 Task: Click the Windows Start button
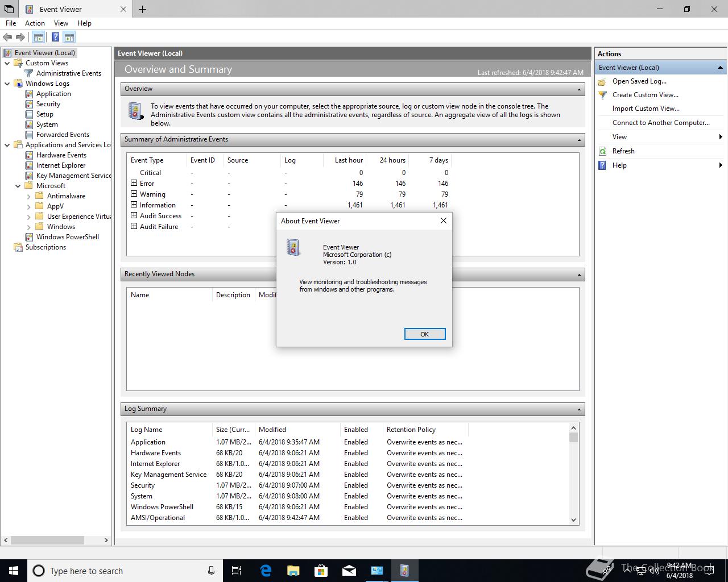click(14, 571)
